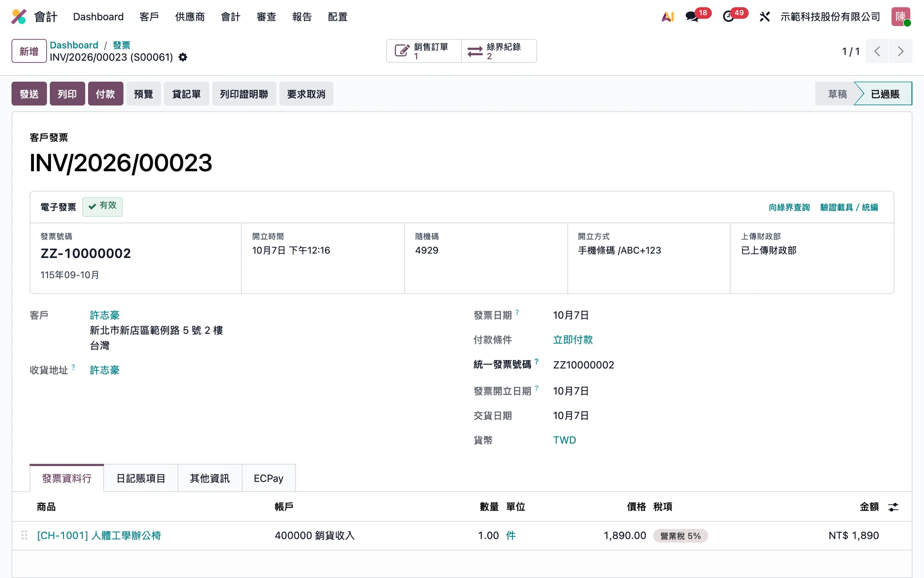Click the 發送 button
The width and height of the screenshot is (924, 578).
tap(29, 94)
